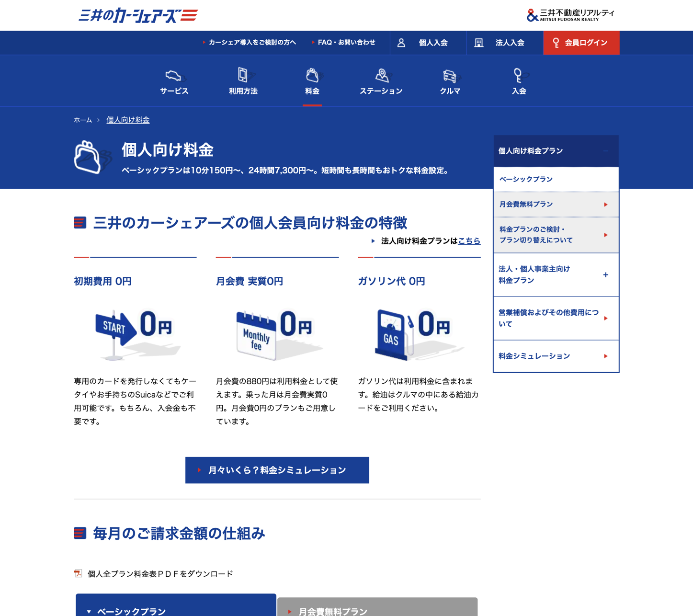The image size is (693, 616).
Task: Select サービス in main navigation
Action: click(x=174, y=81)
